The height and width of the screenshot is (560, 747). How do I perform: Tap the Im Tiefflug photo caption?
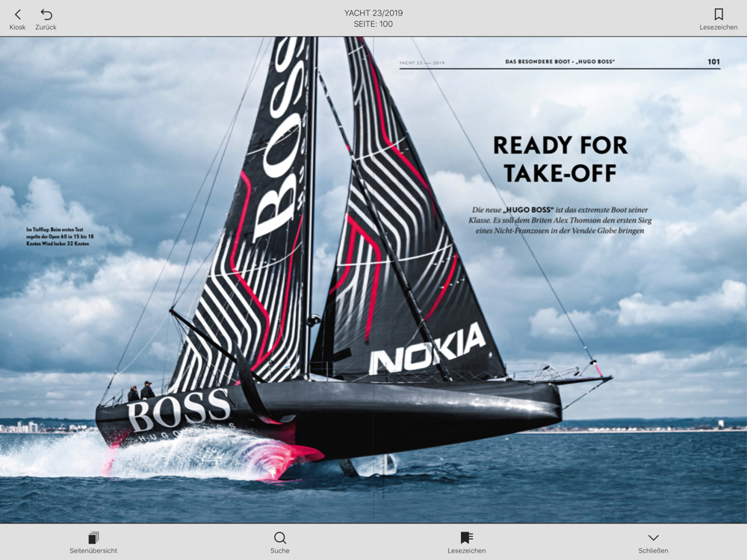point(60,237)
